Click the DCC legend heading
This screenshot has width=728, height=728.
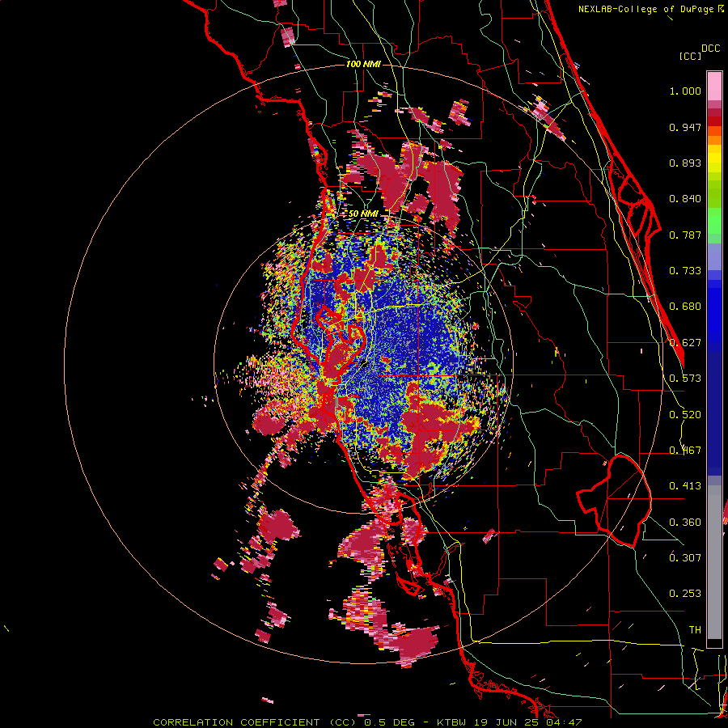coord(710,49)
